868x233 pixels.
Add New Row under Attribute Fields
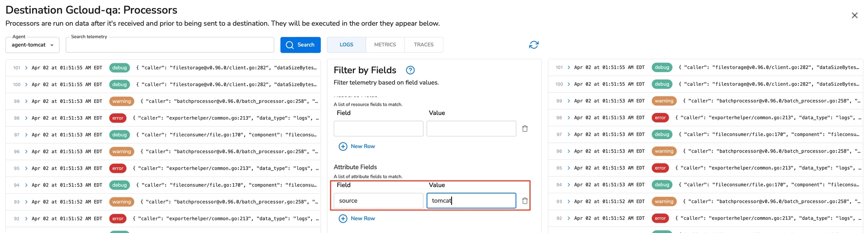[357, 219]
